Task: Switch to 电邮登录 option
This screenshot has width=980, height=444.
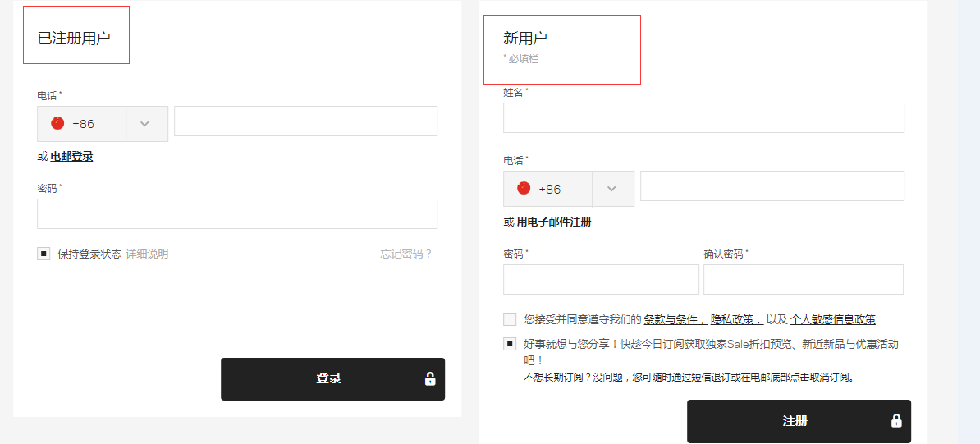Action: point(71,157)
